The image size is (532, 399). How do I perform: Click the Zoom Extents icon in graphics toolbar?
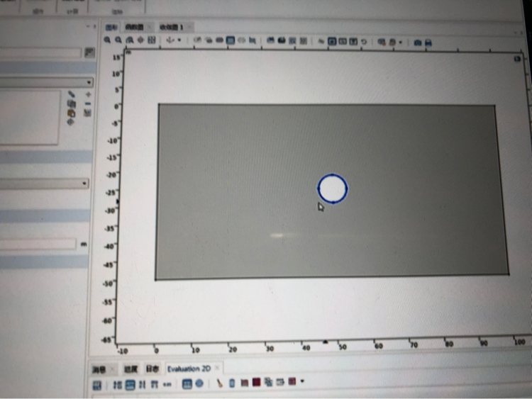click(x=152, y=40)
